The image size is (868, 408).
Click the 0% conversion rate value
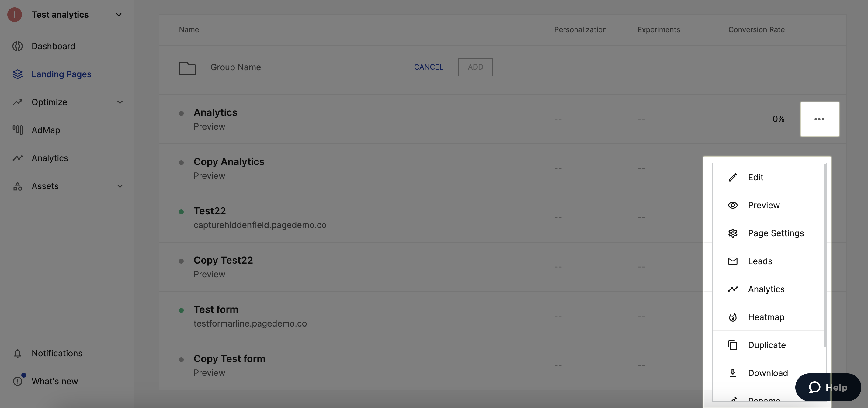point(778,119)
